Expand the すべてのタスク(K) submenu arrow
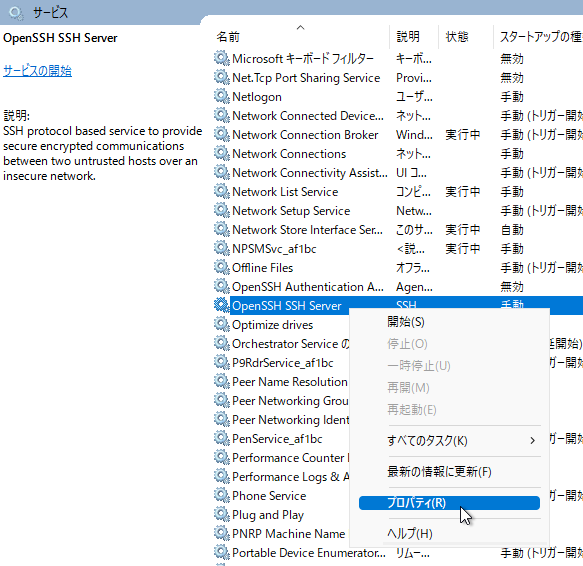583x566 pixels. click(x=532, y=441)
